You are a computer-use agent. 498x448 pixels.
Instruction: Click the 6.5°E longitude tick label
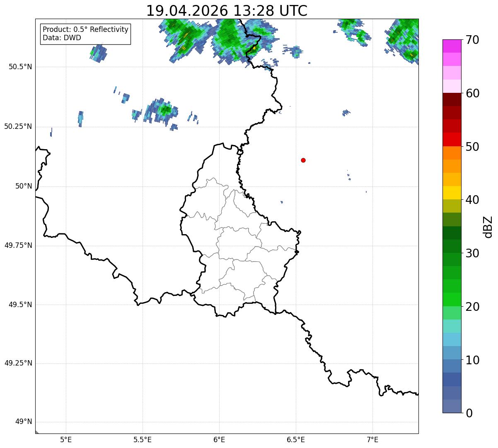point(296,439)
